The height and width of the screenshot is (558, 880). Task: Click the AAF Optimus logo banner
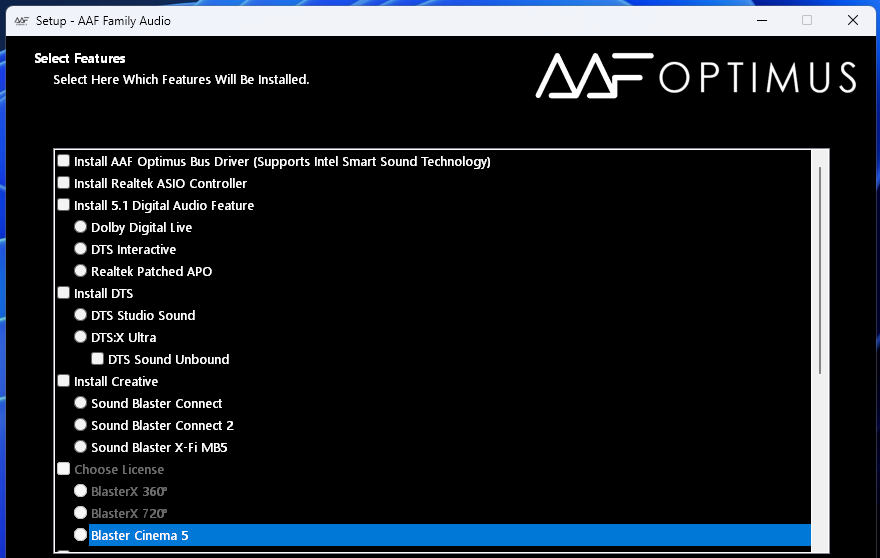[x=696, y=76]
